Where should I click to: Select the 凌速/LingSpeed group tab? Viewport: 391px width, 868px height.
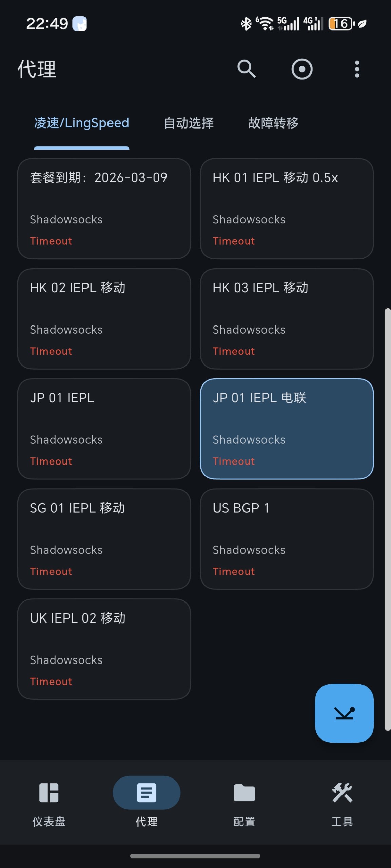[81, 123]
